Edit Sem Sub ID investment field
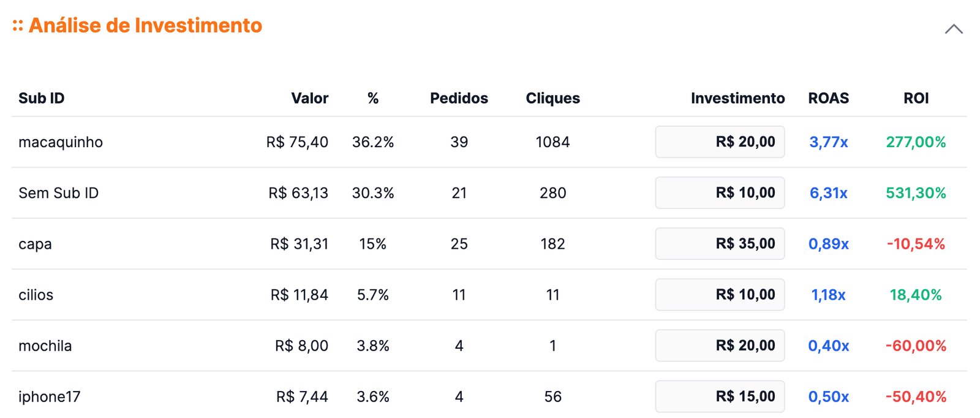 tap(720, 193)
